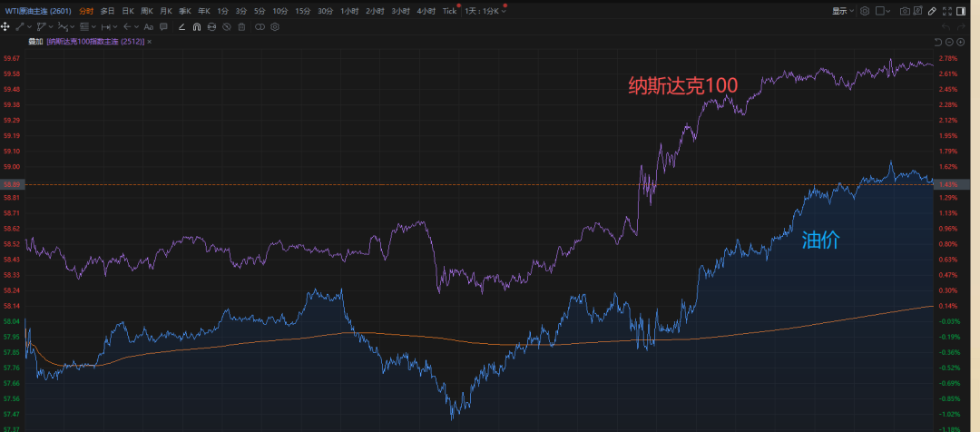This screenshot has width=980, height=432.
Task: Select the crosshair move cursor tool
Action: (x=5, y=27)
